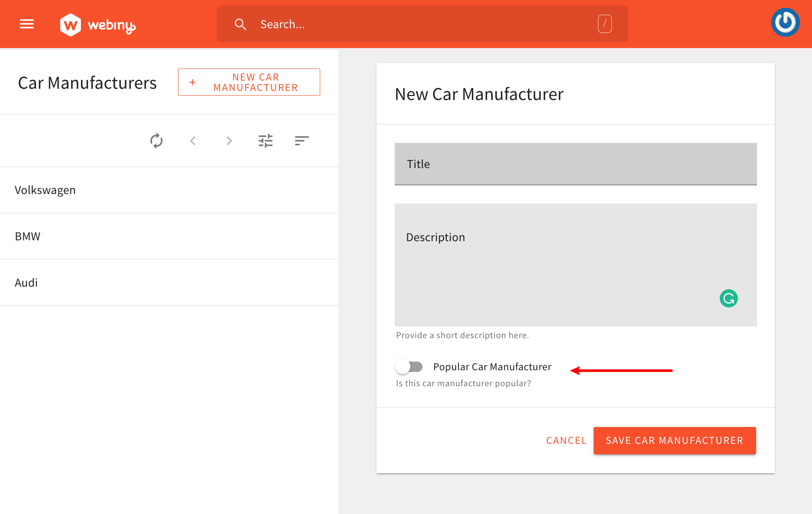Click the search magnifier icon

point(240,24)
